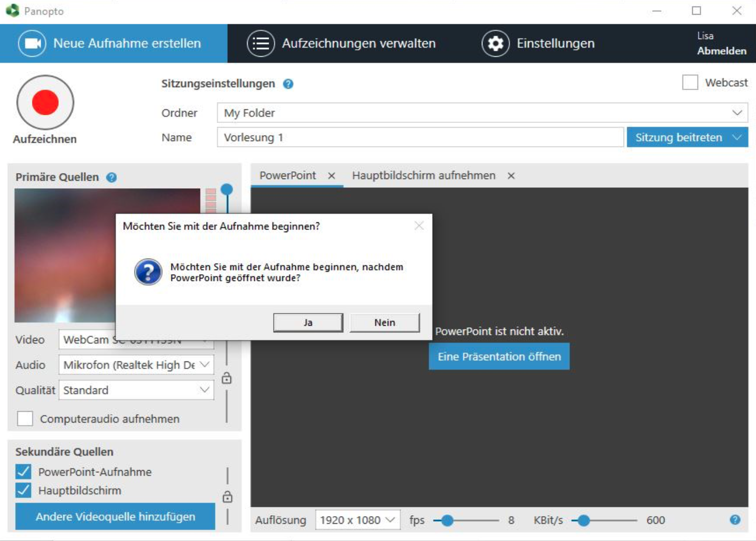Uncheck the Hauptbildschirm source

(23, 491)
